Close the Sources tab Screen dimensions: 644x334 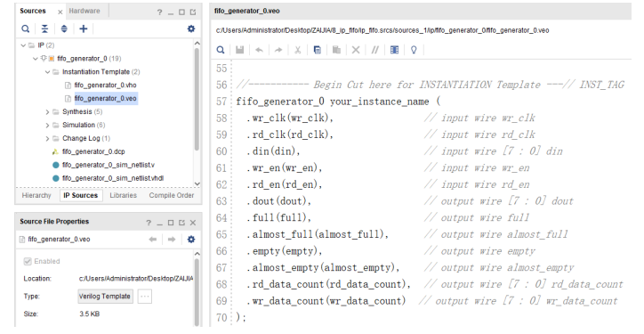click(x=60, y=12)
